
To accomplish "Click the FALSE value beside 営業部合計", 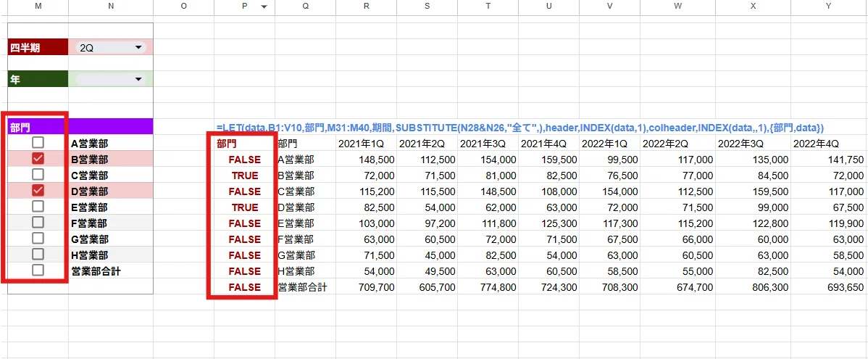I will 245,287.
